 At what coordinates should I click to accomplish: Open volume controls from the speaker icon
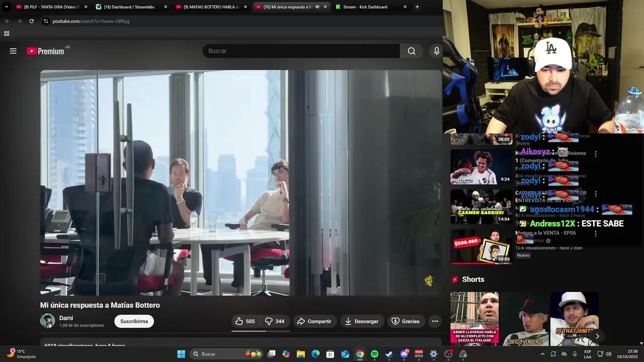pyautogui.click(x=607, y=354)
